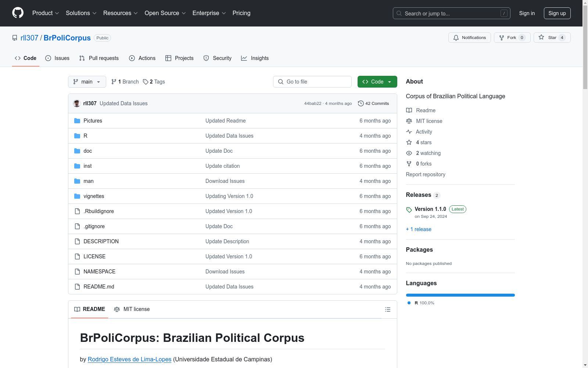
Task: Open the BrPoliCorpus repository link
Action: pyautogui.click(x=67, y=38)
